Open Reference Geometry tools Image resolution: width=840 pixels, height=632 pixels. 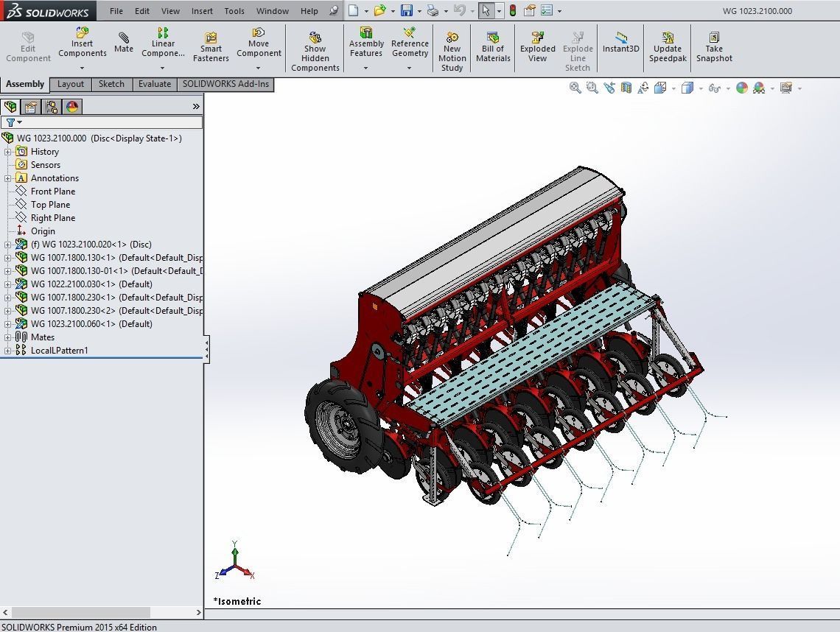pyautogui.click(x=410, y=42)
